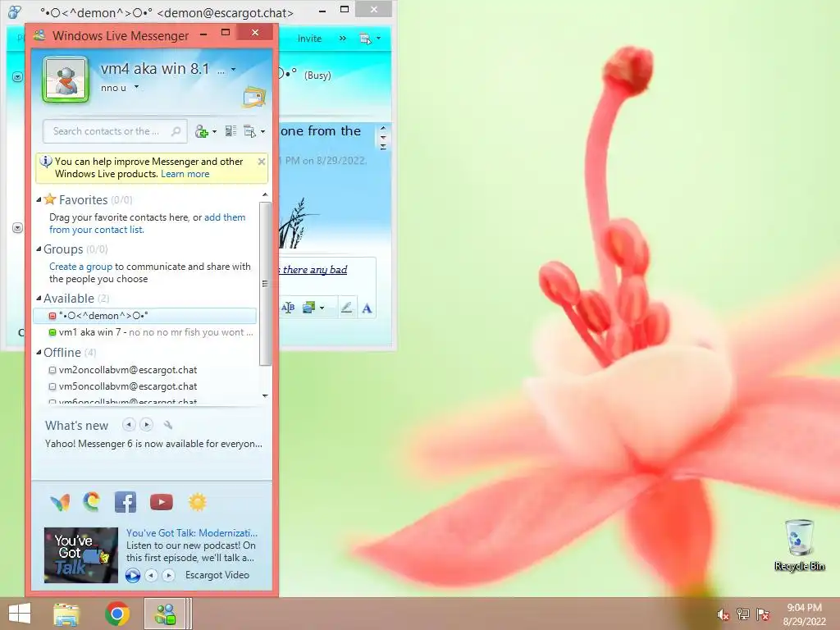Open the email inbox icon
This screenshot has width=840, height=630.
(x=254, y=97)
